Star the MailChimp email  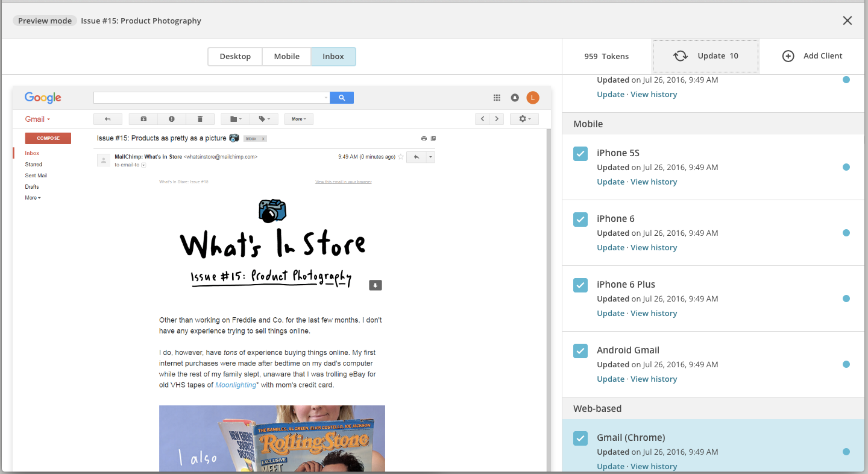click(x=400, y=156)
